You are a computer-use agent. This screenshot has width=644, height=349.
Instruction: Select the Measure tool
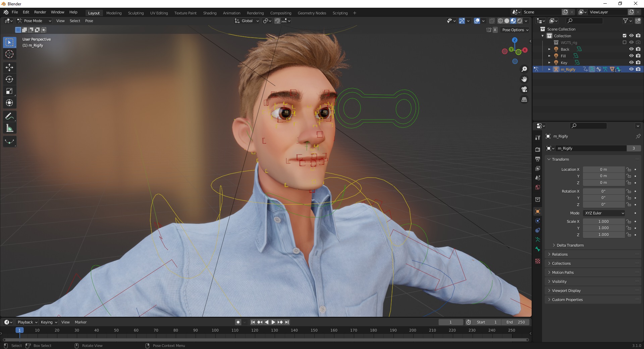click(9, 128)
